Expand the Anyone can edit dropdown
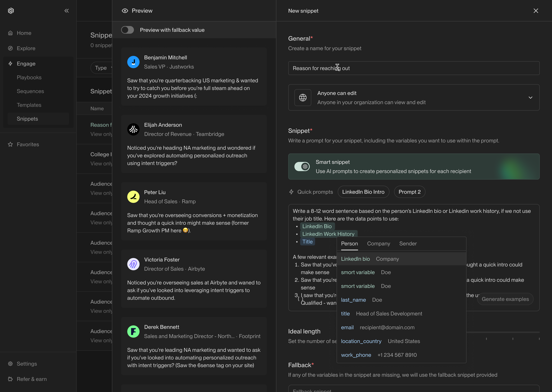This screenshot has height=392, width=552. [x=530, y=97]
